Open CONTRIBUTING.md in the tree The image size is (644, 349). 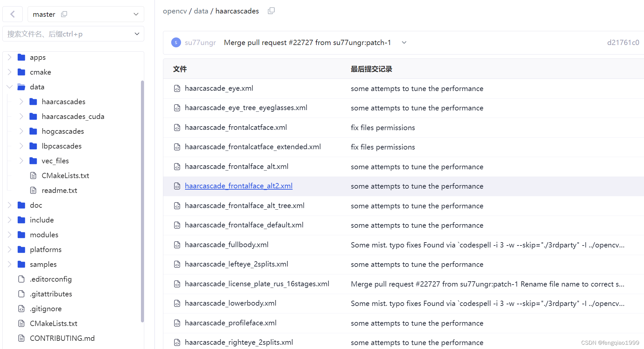point(62,338)
